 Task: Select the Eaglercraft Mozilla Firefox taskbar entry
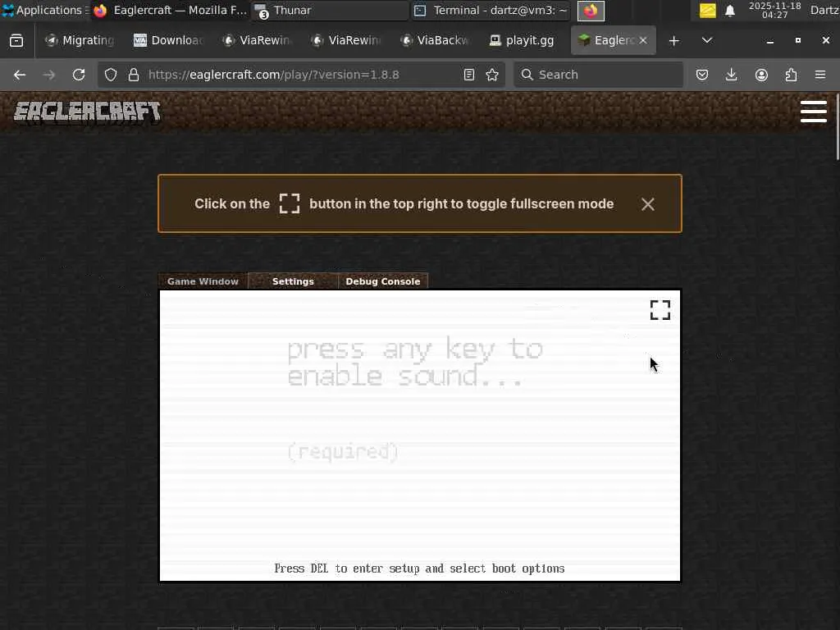coord(171,10)
